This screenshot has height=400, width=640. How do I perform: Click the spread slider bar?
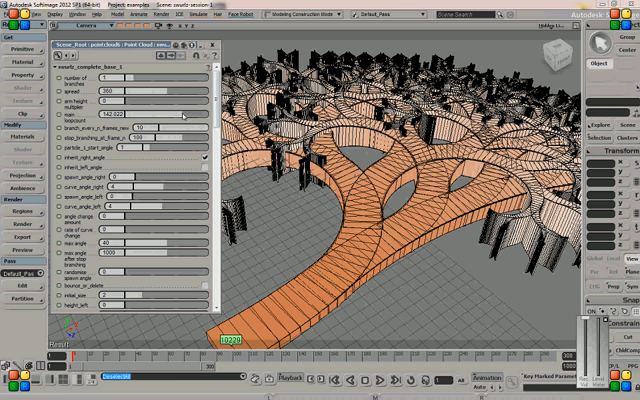pyautogui.click(x=165, y=90)
